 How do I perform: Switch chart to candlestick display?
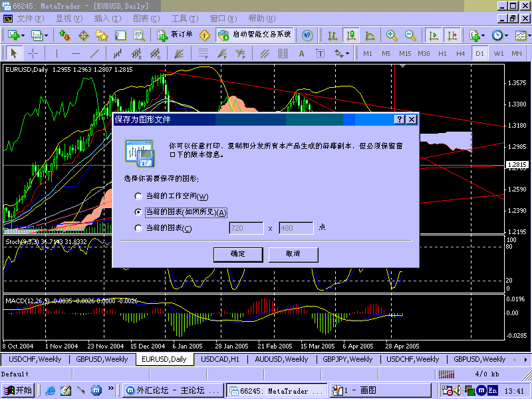(x=351, y=35)
